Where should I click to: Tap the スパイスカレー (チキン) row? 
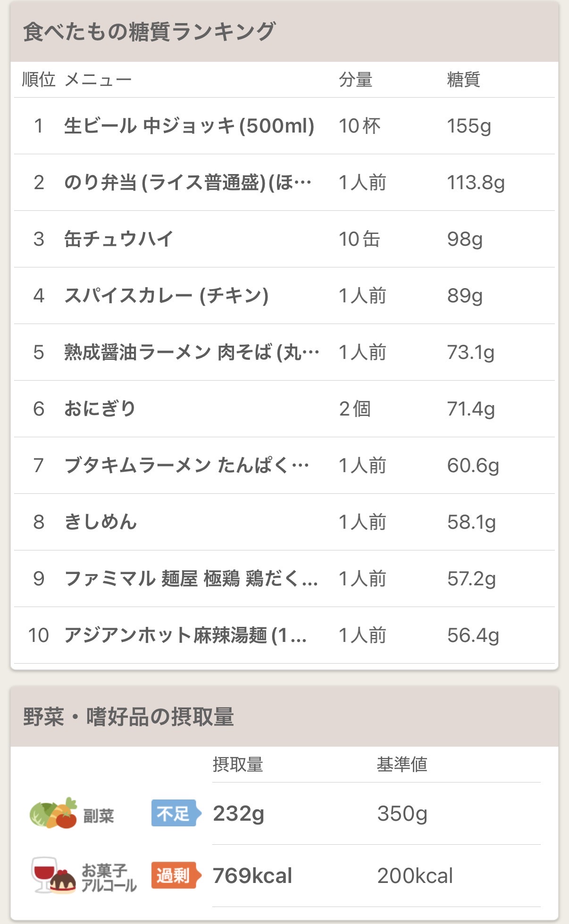166,296
